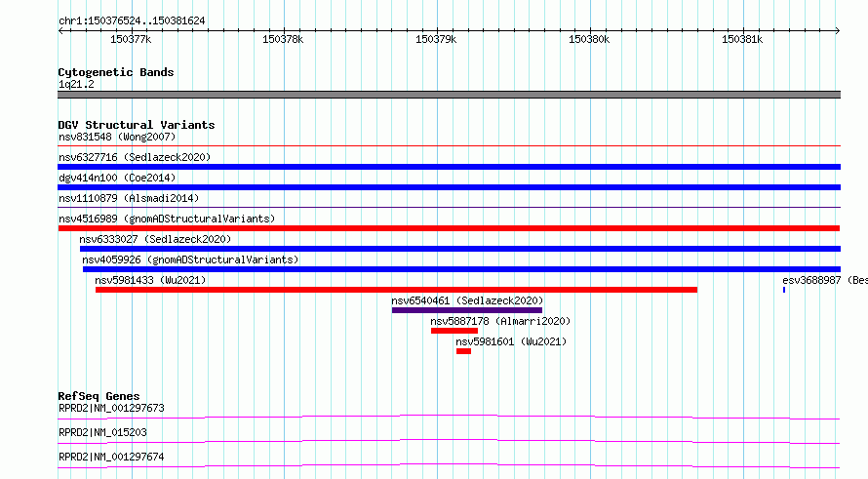Open the nsv1110879 (Alsmadi2014) label
868x479 pixels.
pos(129,198)
